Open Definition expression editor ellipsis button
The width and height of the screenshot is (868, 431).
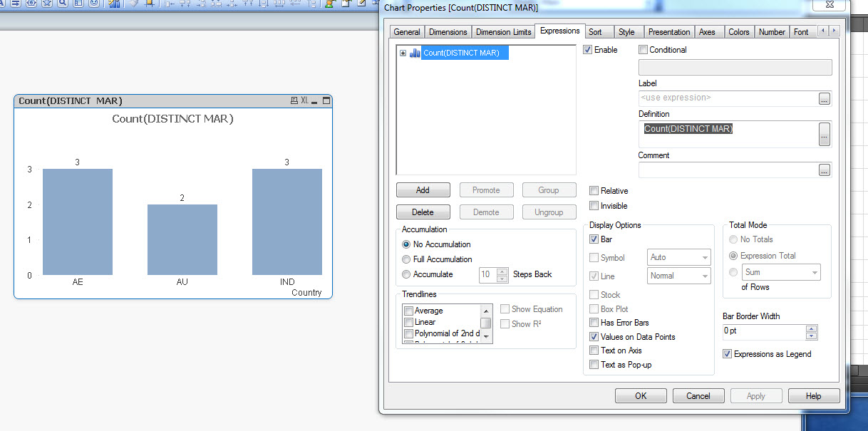coord(825,134)
